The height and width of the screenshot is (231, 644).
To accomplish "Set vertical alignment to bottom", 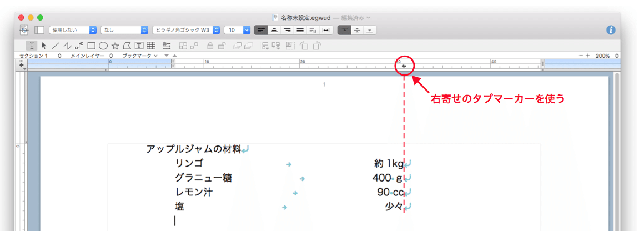I will tap(370, 30).
